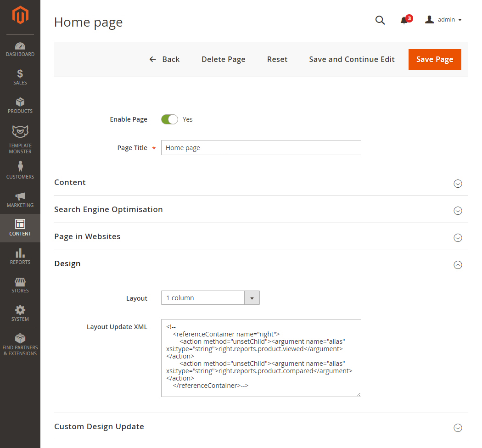
Task: Click Back button
Action: point(164,59)
